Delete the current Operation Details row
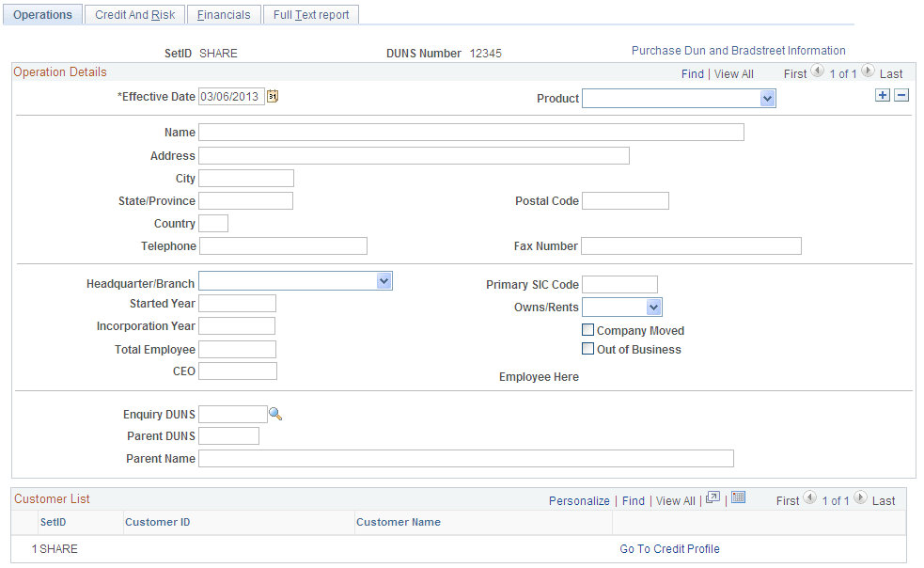This screenshot has width=924, height=568. coord(901,94)
